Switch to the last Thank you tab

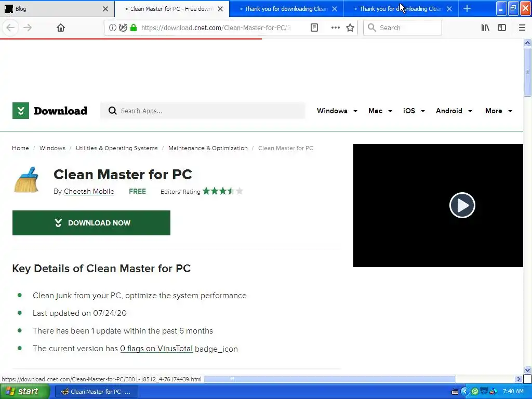(401, 9)
